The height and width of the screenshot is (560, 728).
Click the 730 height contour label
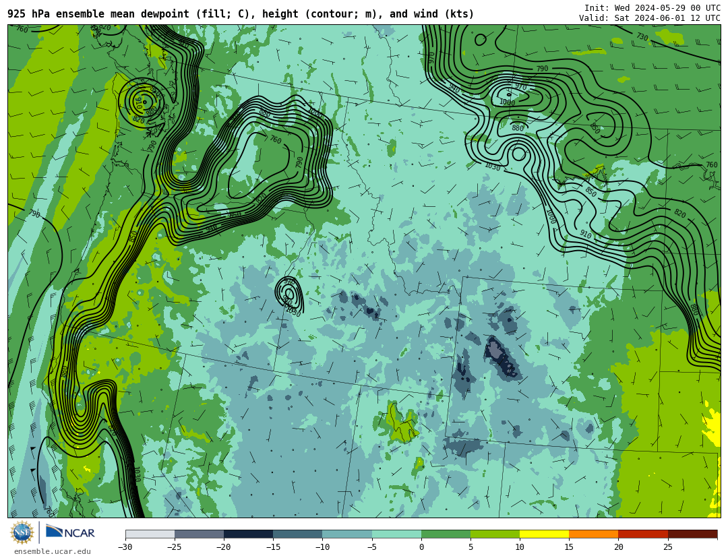coord(642,36)
